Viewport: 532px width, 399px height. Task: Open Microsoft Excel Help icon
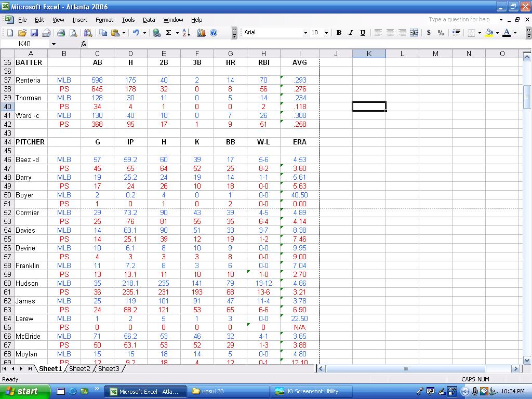(214, 33)
